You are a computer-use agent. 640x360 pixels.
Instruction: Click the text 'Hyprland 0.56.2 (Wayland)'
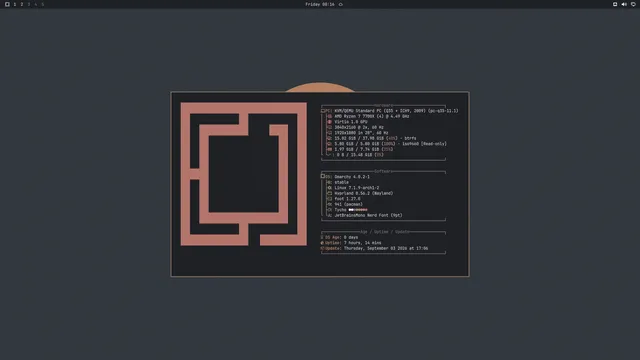pos(363,193)
